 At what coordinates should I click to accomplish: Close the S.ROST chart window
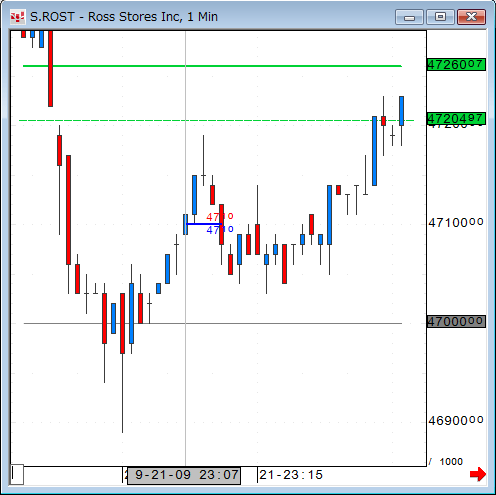pyautogui.click(x=471, y=17)
